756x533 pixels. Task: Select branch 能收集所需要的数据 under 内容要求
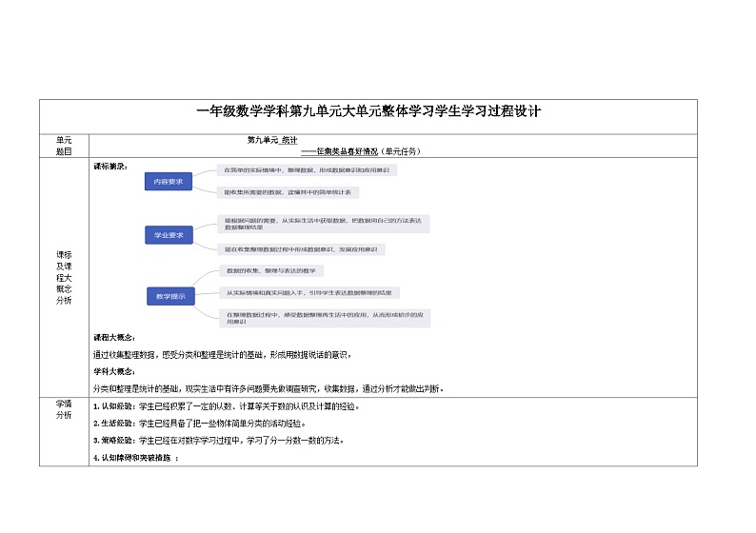[x=287, y=192]
